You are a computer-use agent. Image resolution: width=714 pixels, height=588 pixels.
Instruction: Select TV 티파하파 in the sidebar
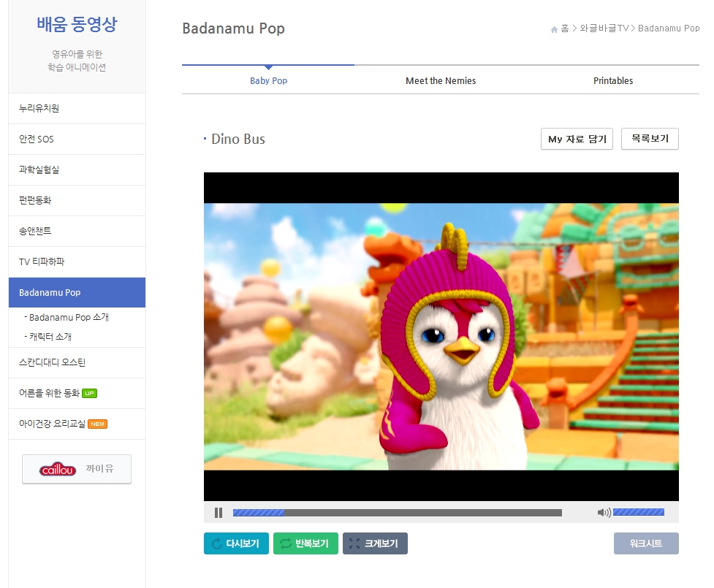(x=77, y=261)
